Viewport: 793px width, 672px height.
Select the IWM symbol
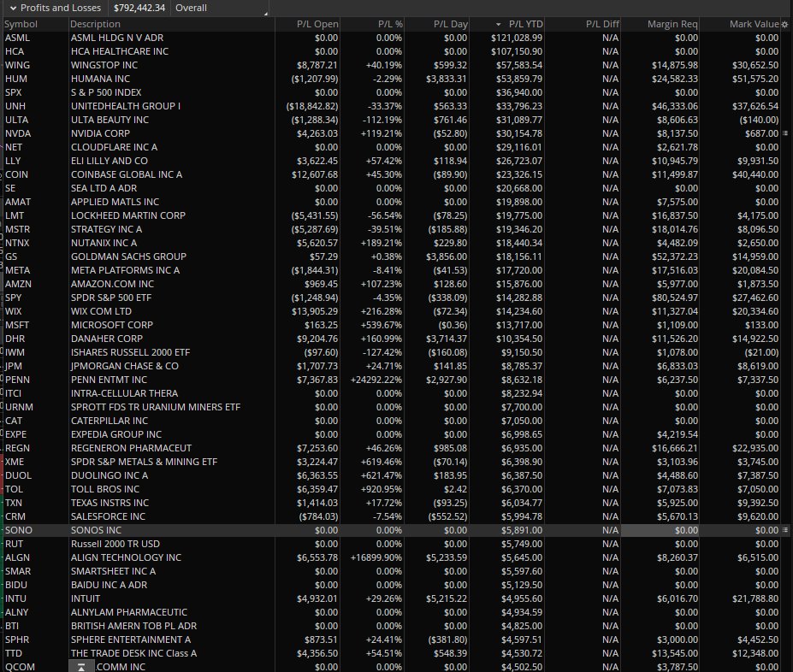(x=15, y=352)
